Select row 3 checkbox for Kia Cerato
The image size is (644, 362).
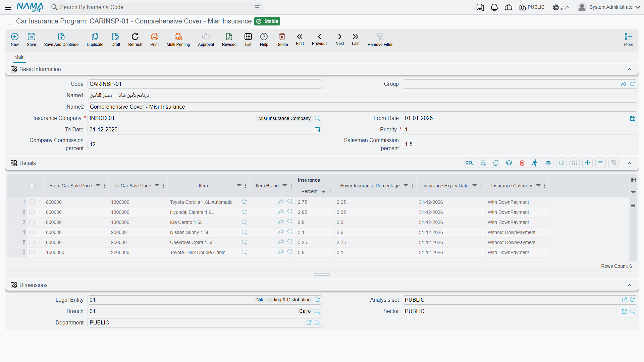tap(32, 222)
